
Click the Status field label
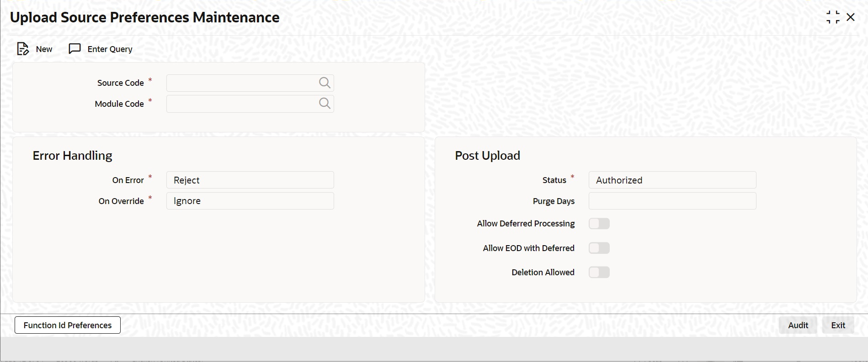pos(554,180)
